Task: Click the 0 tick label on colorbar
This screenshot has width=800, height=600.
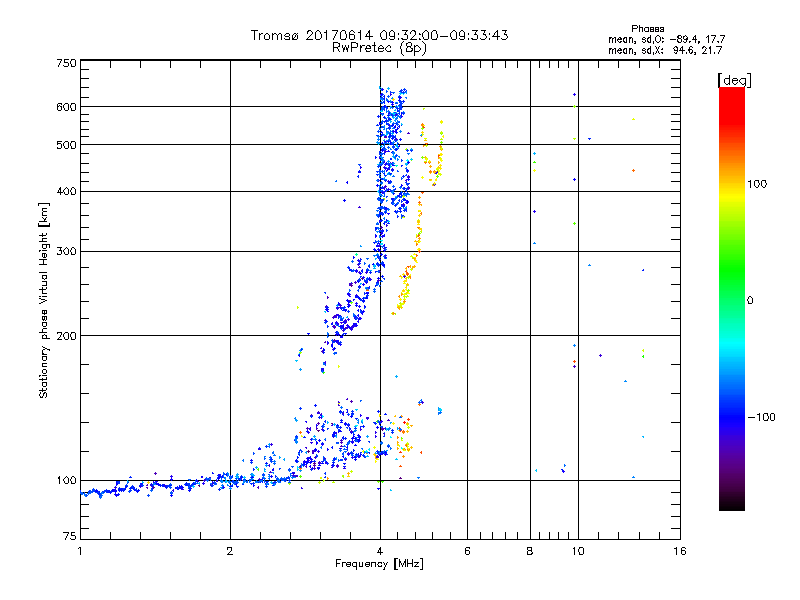Action: (752, 300)
